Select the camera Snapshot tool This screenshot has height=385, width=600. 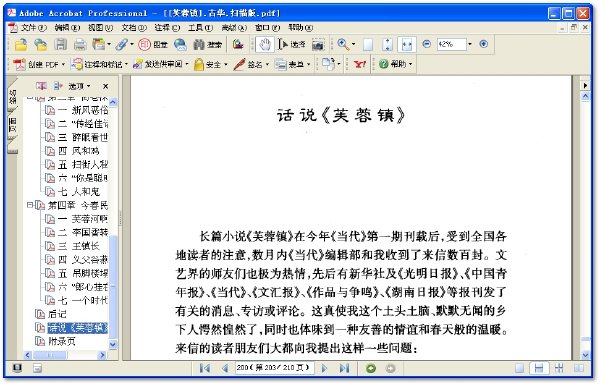pyautogui.click(x=318, y=45)
